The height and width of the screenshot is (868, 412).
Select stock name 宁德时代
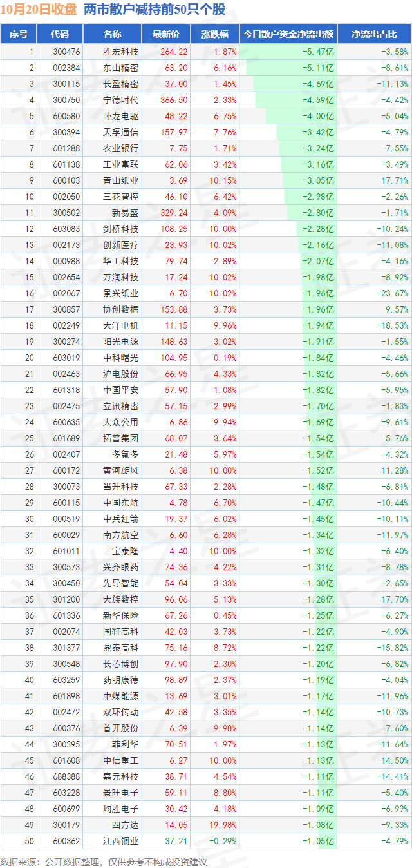pos(120,100)
